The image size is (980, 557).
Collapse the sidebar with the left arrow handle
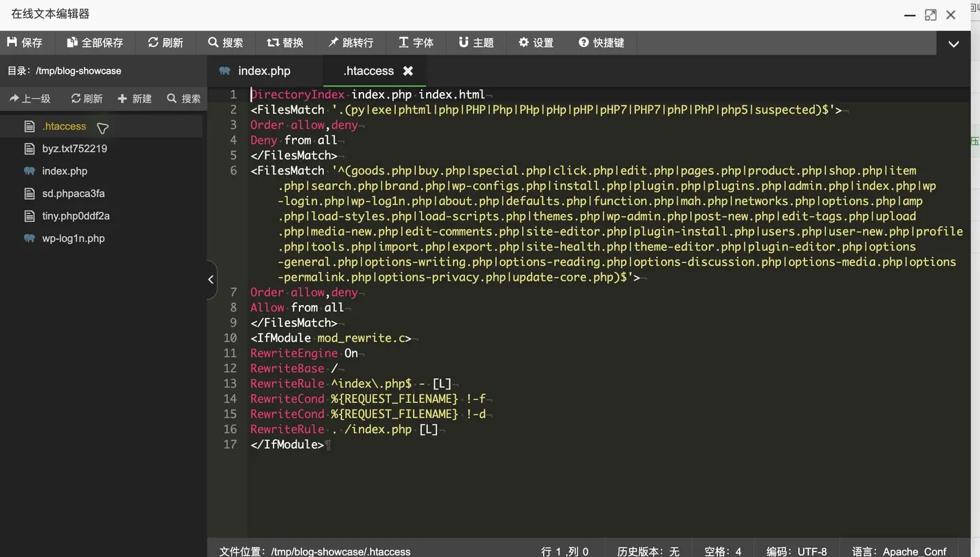(x=211, y=279)
